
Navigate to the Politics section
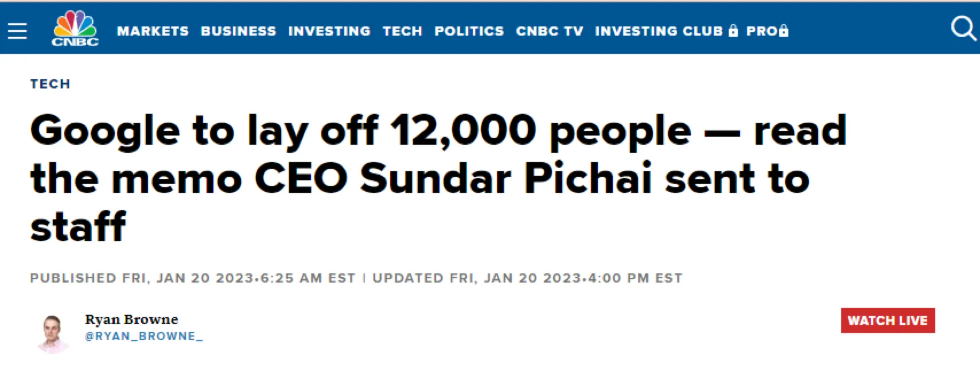(x=469, y=31)
